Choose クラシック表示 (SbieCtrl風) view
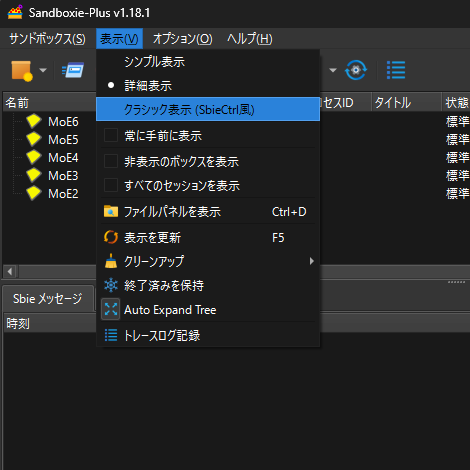The width and height of the screenshot is (470, 470). [208, 109]
